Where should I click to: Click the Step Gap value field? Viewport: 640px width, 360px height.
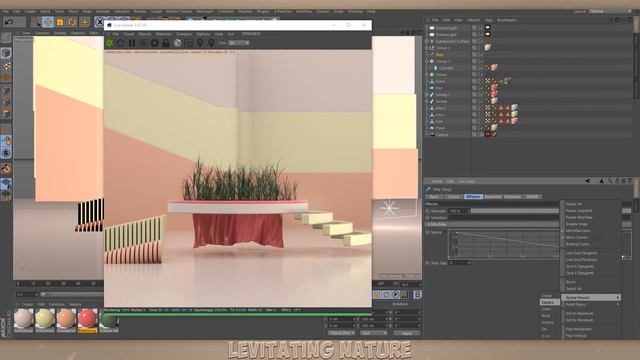pyautogui.click(x=458, y=263)
